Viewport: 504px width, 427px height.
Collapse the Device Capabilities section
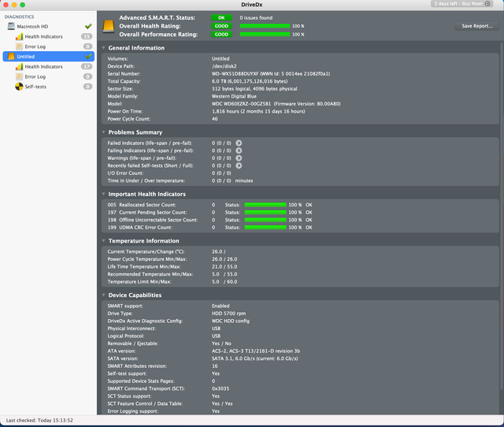(103, 295)
